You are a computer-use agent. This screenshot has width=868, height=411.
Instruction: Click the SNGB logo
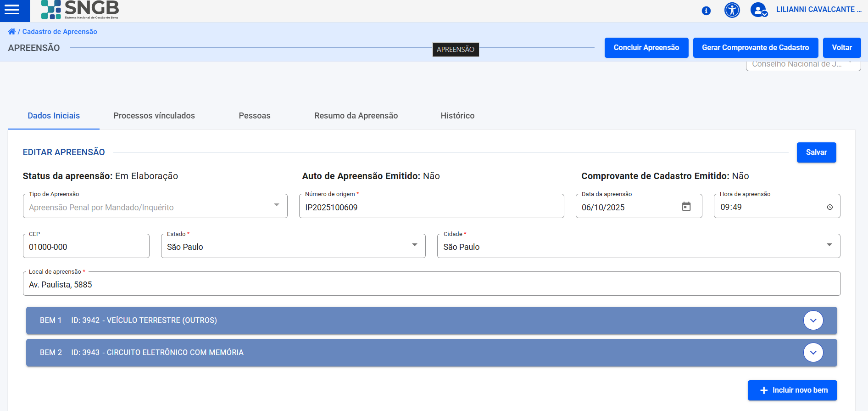(80, 10)
